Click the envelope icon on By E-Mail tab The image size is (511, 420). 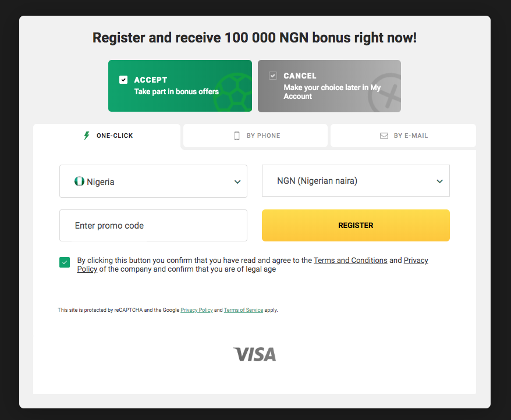pyautogui.click(x=384, y=136)
